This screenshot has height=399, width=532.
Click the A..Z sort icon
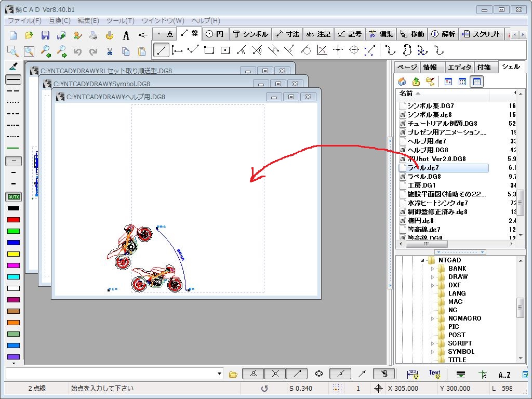pos(504,374)
